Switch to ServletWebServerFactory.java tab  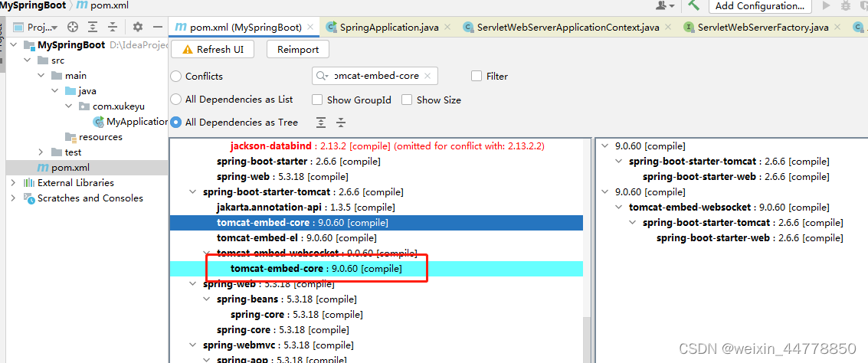coord(763,27)
